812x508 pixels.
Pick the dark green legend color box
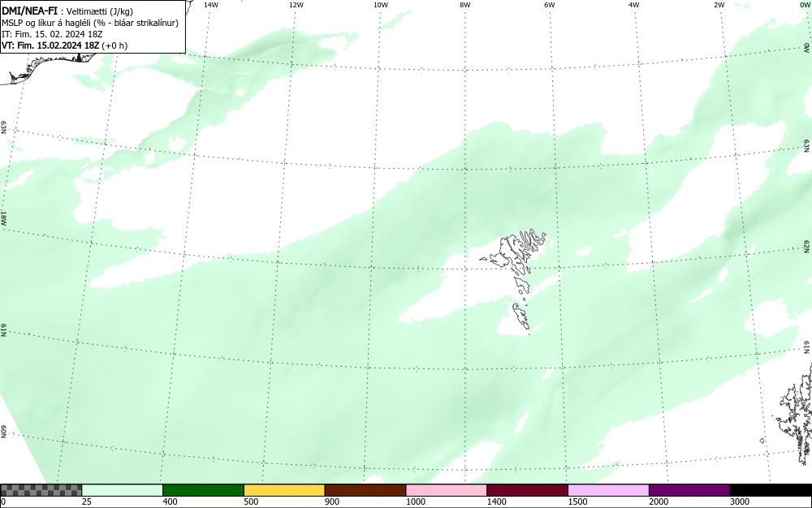coord(203,490)
